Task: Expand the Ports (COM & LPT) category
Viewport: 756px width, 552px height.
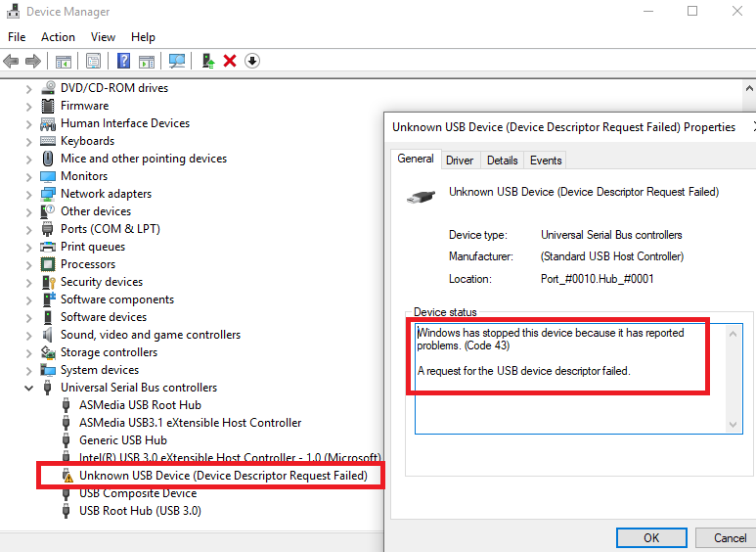Action: coord(28,229)
